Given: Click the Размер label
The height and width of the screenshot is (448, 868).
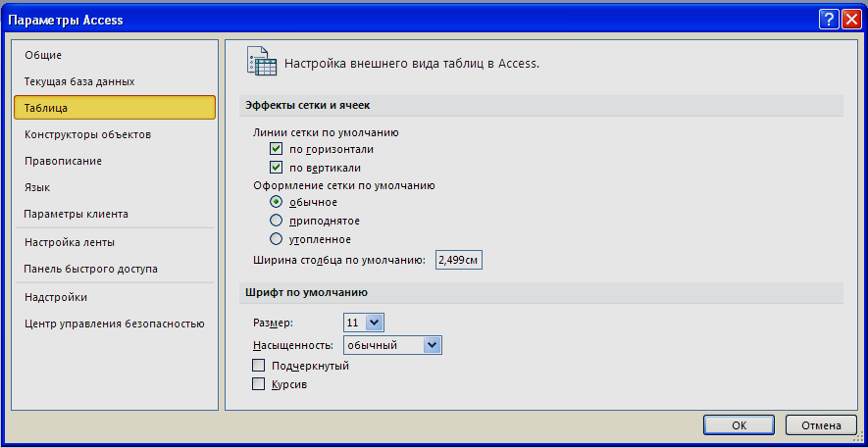Looking at the screenshot, I should 273,323.
